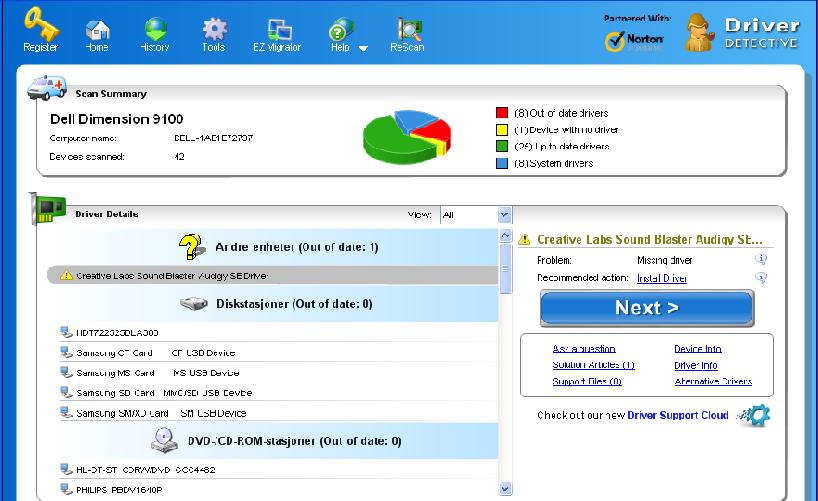
Task: Click the Scan Summary ambulance icon
Action: pos(47,87)
